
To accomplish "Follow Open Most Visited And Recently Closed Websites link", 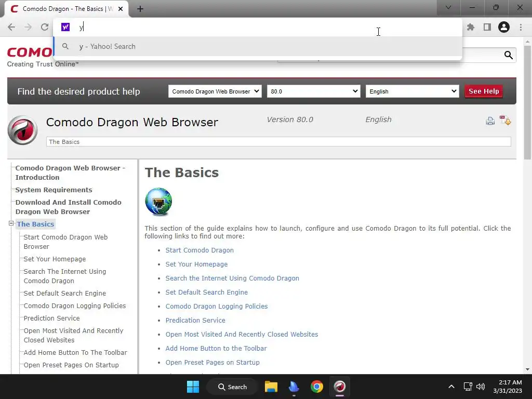I will pyautogui.click(x=242, y=335).
